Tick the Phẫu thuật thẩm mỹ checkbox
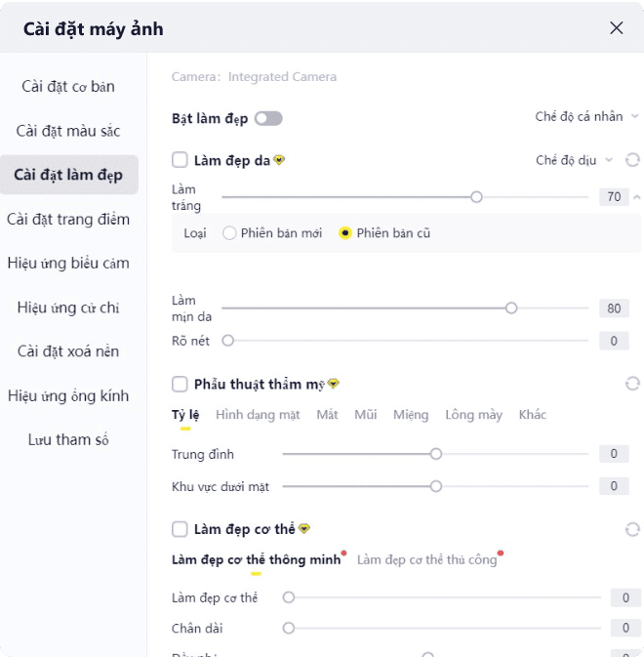 (x=180, y=384)
